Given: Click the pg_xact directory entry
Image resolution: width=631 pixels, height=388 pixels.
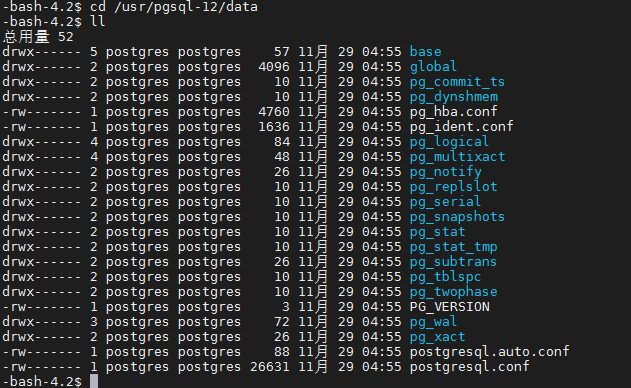Looking at the screenshot, I should (x=437, y=337).
